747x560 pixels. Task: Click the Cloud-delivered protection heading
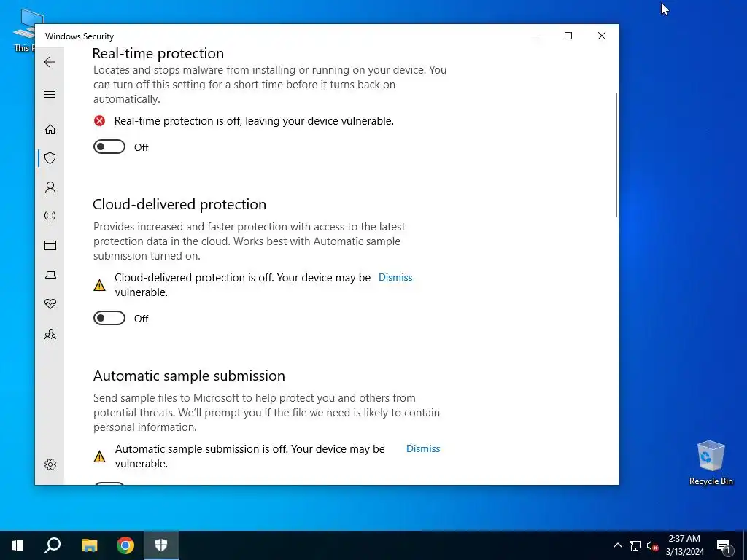point(179,204)
